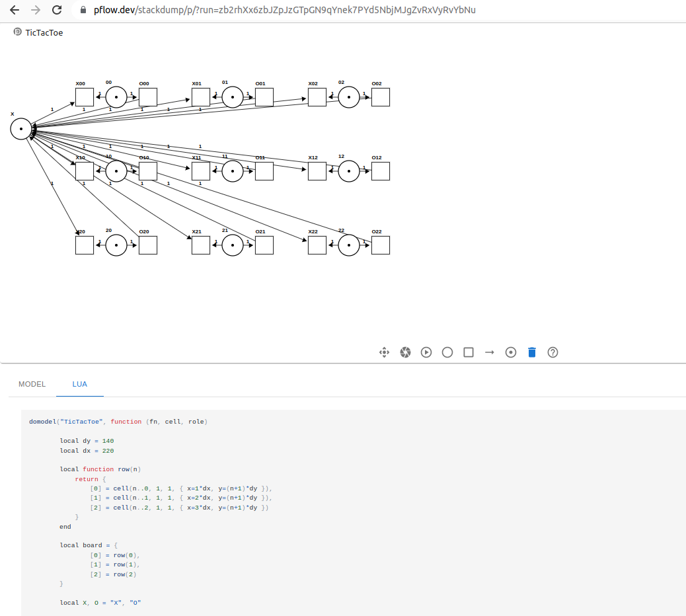This screenshot has width=686, height=616.
Task: Select place 02 circle
Action: point(349,97)
